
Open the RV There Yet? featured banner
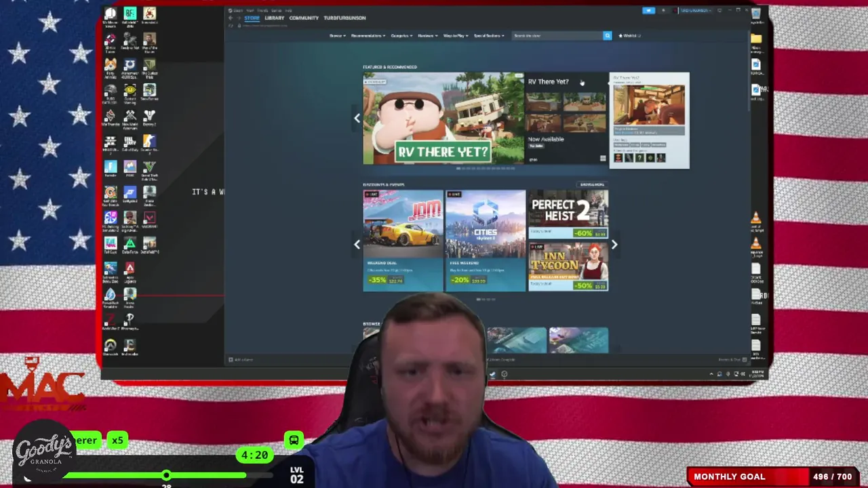pyautogui.click(x=443, y=118)
